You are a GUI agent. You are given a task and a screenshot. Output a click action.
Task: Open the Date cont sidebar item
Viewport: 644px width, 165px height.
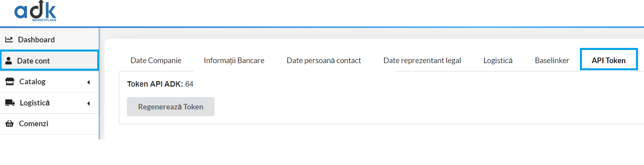pyautogui.click(x=49, y=60)
